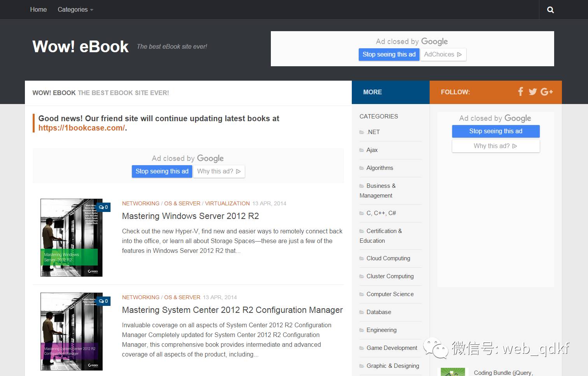
Task: Click folder icon beside Database category
Action: [362, 312]
